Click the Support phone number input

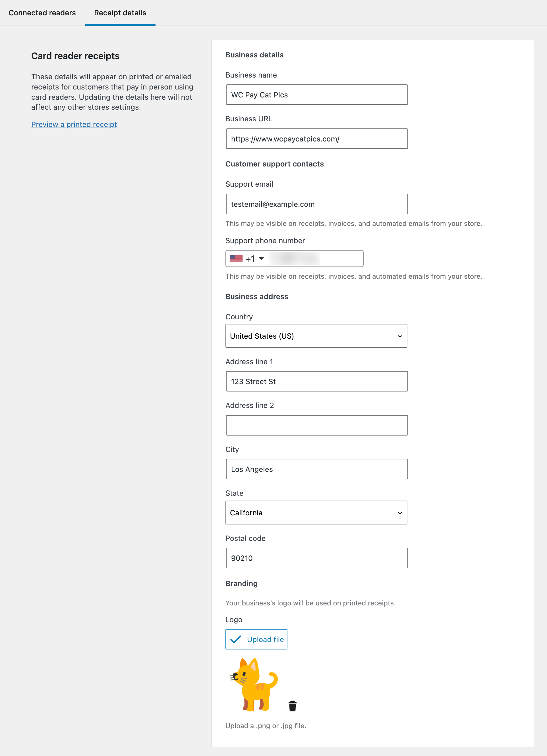pos(315,259)
